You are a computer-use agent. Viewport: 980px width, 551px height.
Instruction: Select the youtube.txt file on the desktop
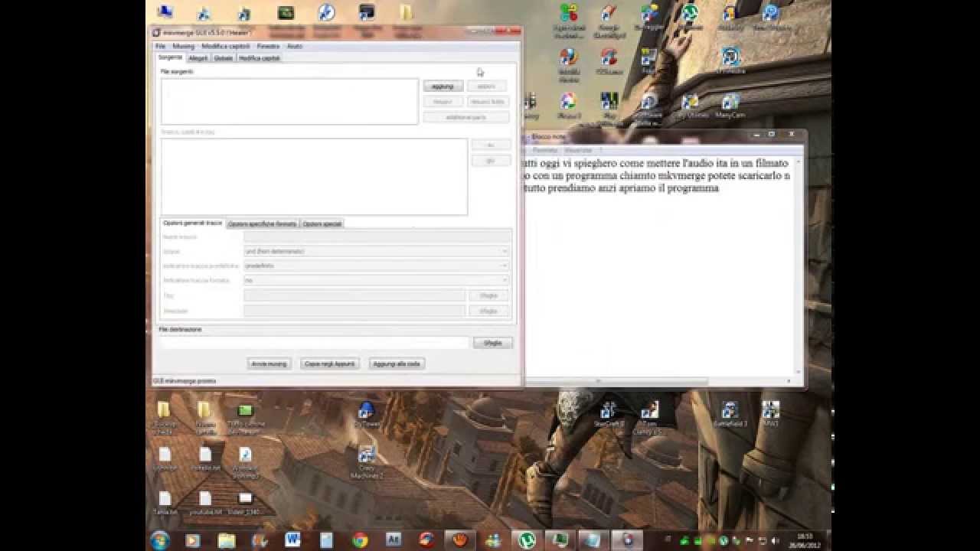coord(205,503)
